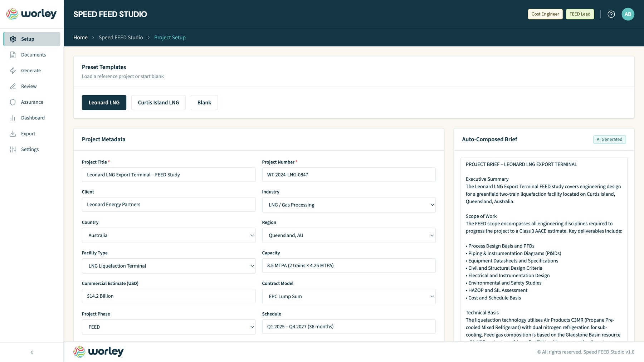Screen dimensions: 644x362
Task: Click the Schedule input field
Action: (348, 327)
